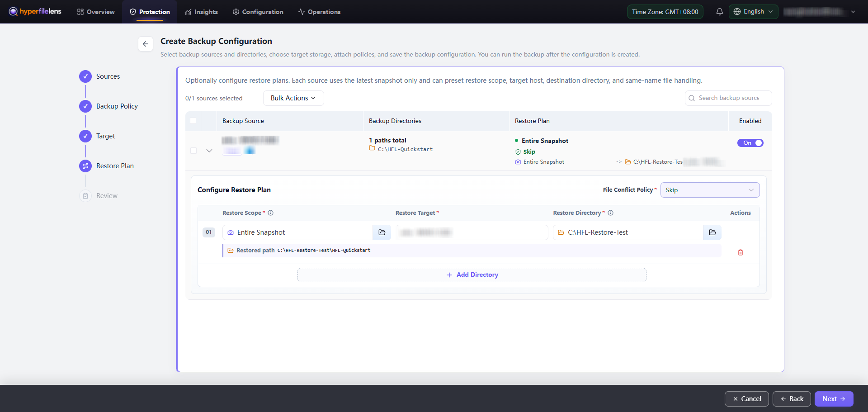Browse folder for Restore Directory
This screenshot has height=412, width=868.
click(712, 232)
